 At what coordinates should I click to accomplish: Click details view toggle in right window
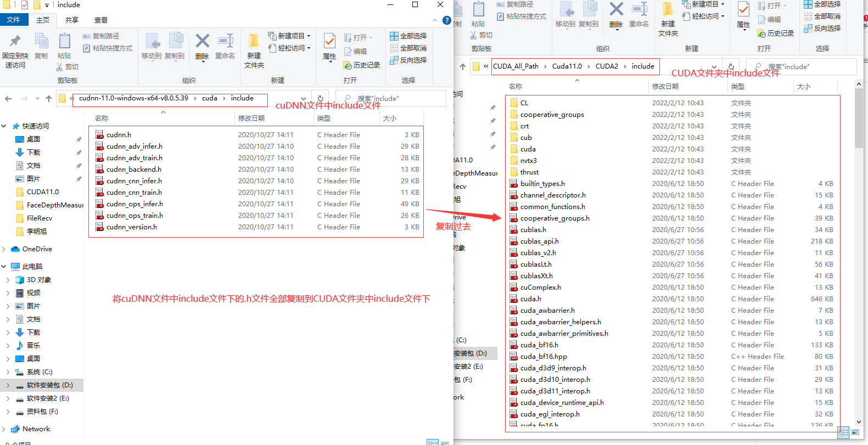844,432
